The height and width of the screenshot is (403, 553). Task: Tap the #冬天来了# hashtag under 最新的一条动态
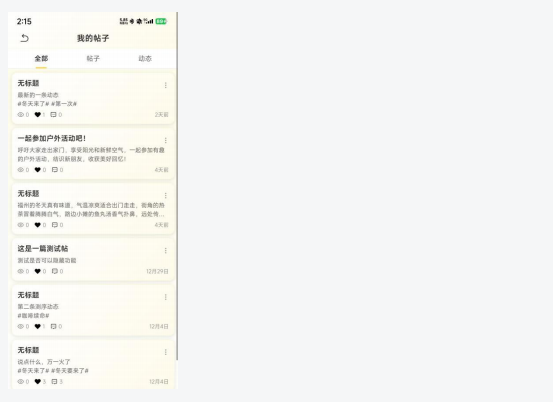(34, 104)
